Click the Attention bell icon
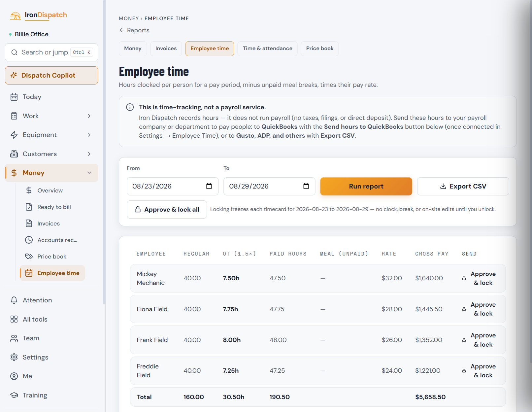 pos(14,300)
